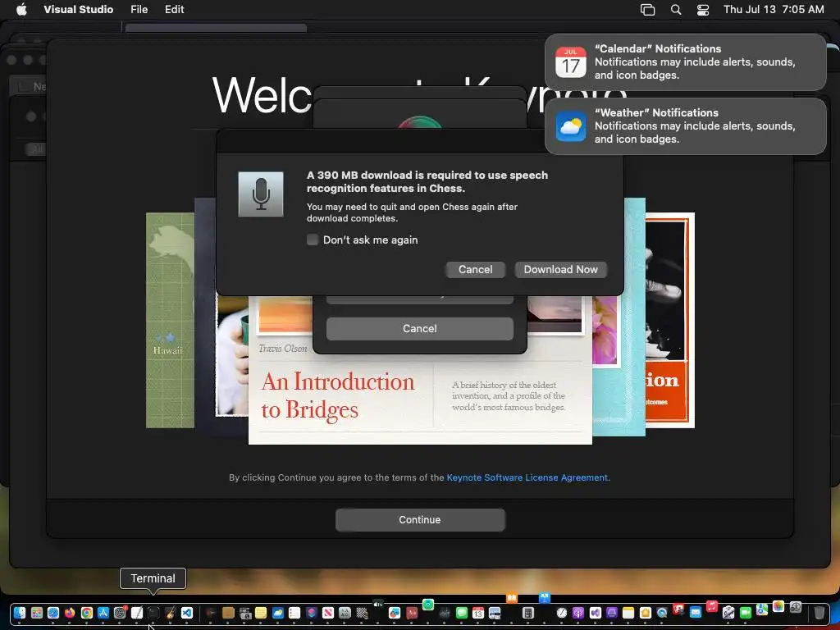Click the Terminal icon in the Dock
The height and width of the screenshot is (630, 840).
(x=153, y=613)
